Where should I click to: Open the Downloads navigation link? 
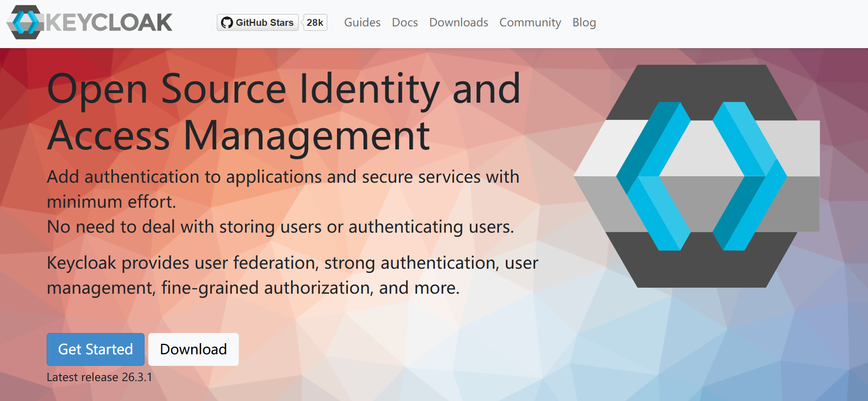pos(458,23)
